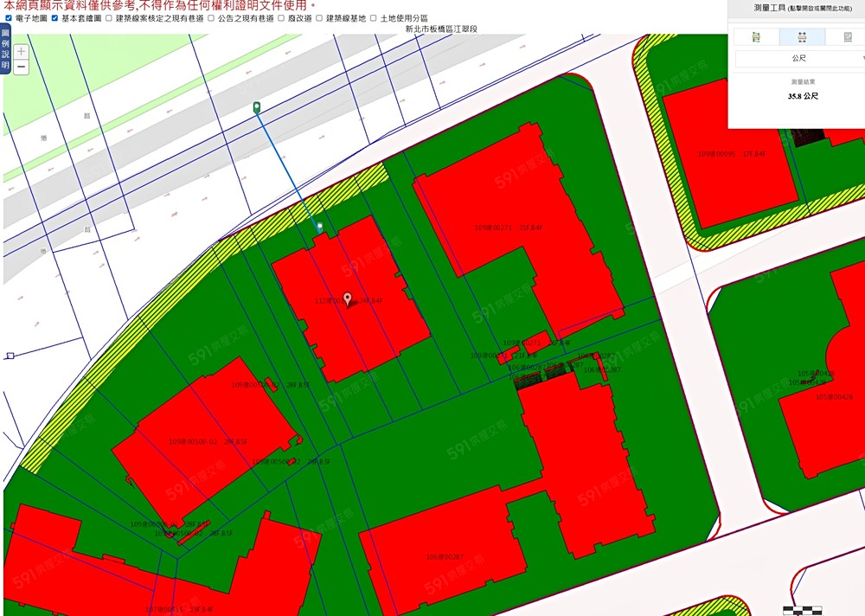Check the 廢改道 layer checkbox
This screenshot has height=616, width=865.
click(281, 17)
